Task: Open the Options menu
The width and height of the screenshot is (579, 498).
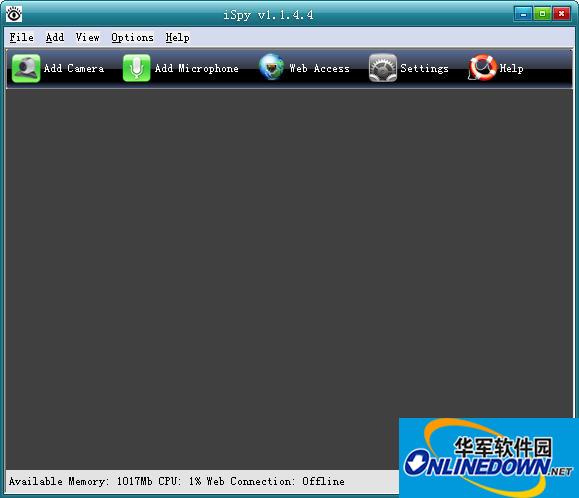Action: coord(132,38)
